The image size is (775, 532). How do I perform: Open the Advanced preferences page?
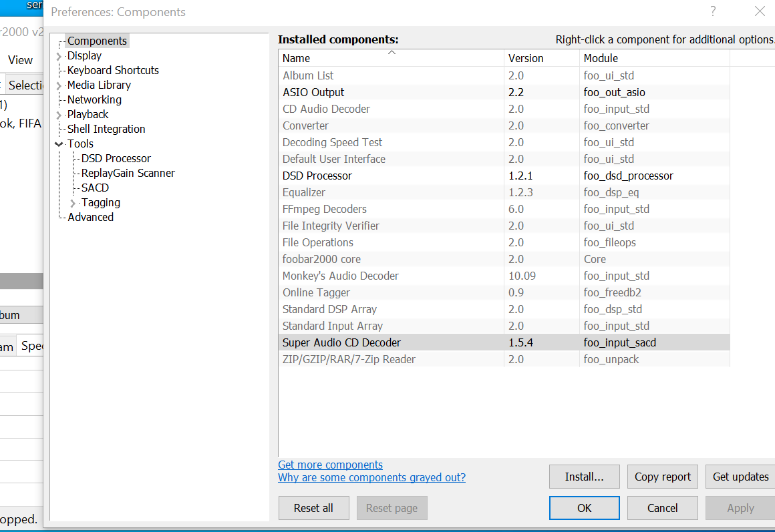(90, 217)
